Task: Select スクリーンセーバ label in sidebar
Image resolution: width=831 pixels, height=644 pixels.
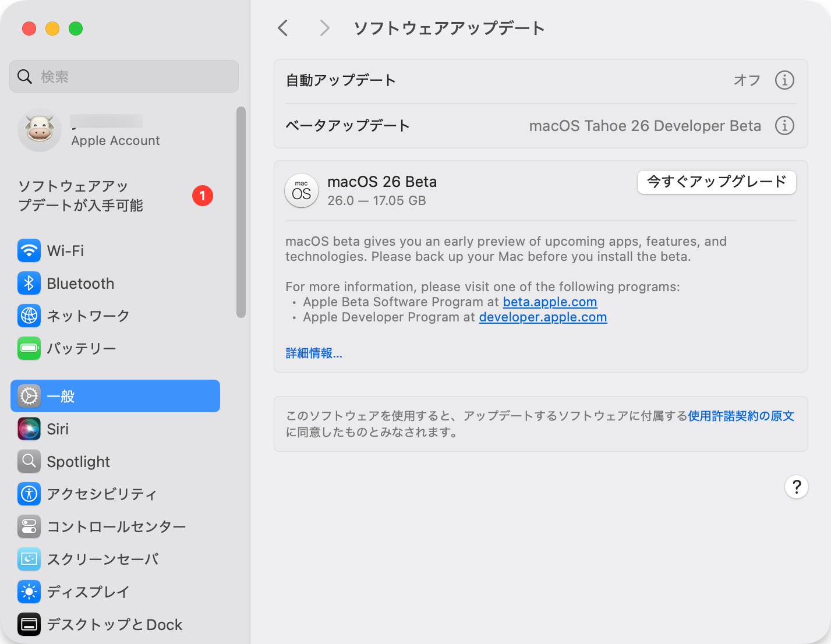Action: pos(103,559)
